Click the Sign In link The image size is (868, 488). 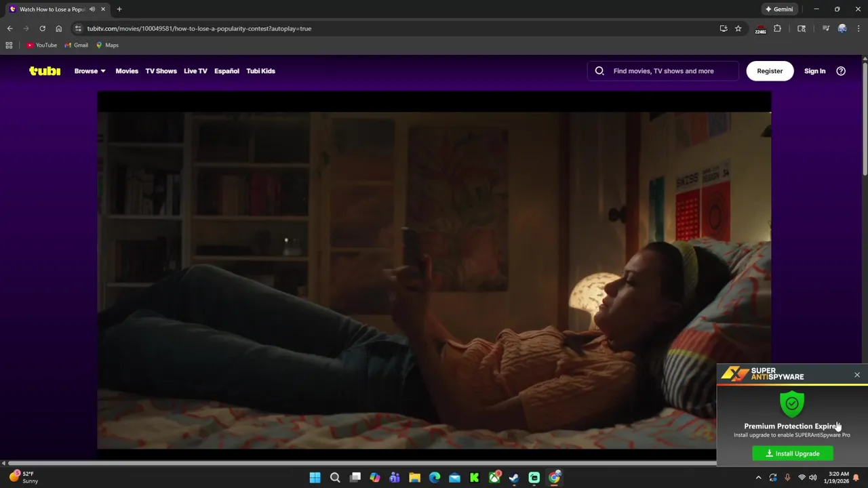pos(814,70)
